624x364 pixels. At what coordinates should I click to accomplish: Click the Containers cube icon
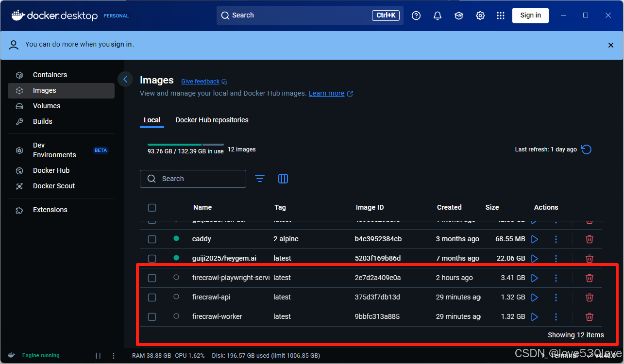pyautogui.click(x=19, y=75)
